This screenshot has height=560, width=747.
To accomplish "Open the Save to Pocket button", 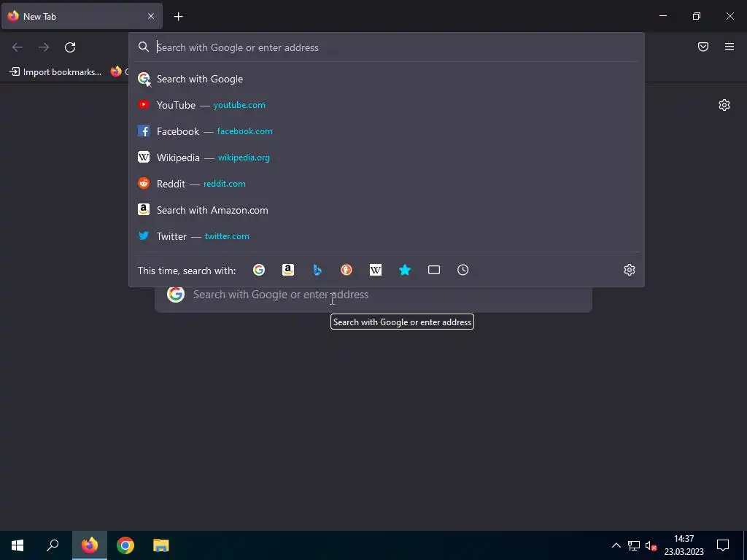I will [x=703, y=47].
